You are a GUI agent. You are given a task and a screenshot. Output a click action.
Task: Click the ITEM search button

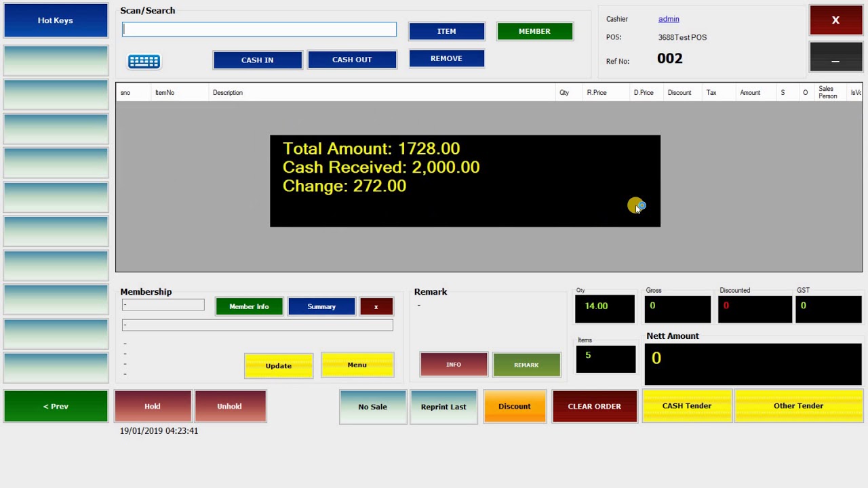[x=446, y=31]
